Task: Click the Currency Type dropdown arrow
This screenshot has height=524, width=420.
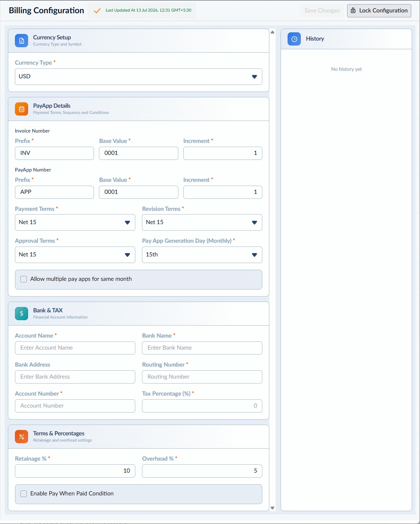Action: point(254,77)
